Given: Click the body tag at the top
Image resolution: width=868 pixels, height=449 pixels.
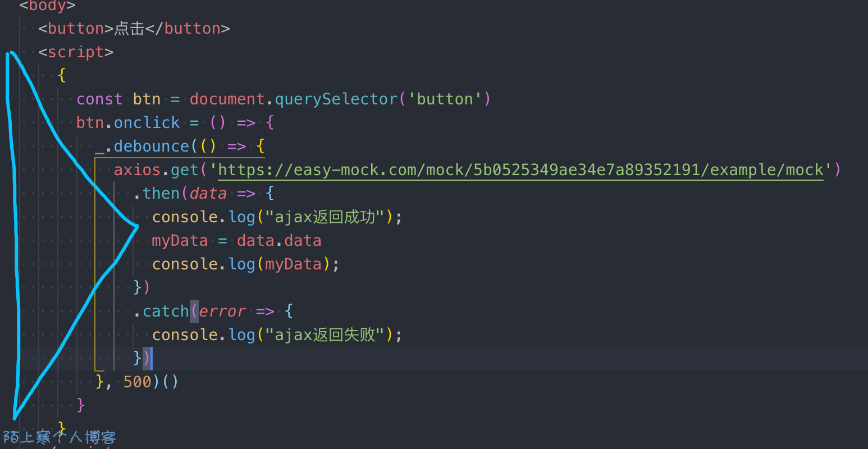Looking at the screenshot, I should 47,6.
